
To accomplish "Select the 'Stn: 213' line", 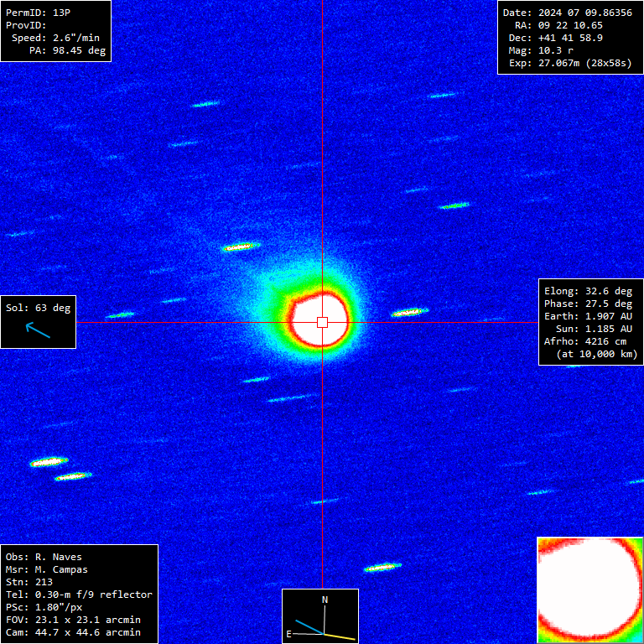I will coord(29,582).
